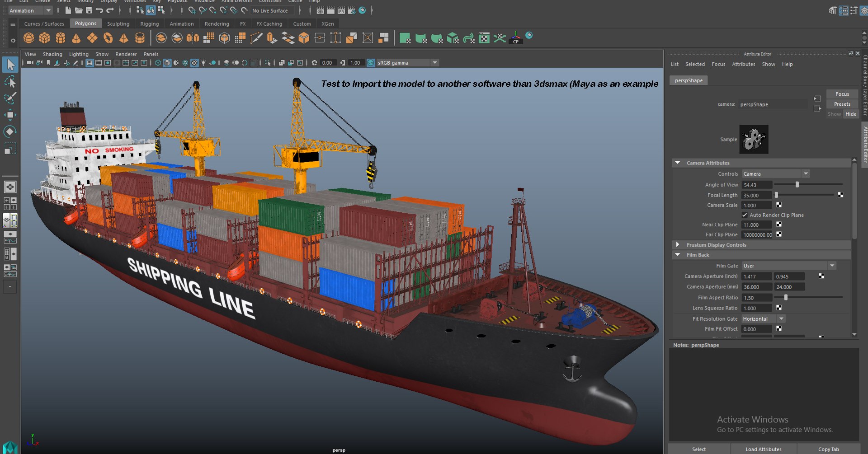Image resolution: width=868 pixels, height=454 pixels.
Task: Create a polygon cylinder from the shelf
Action: tap(61, 38)
